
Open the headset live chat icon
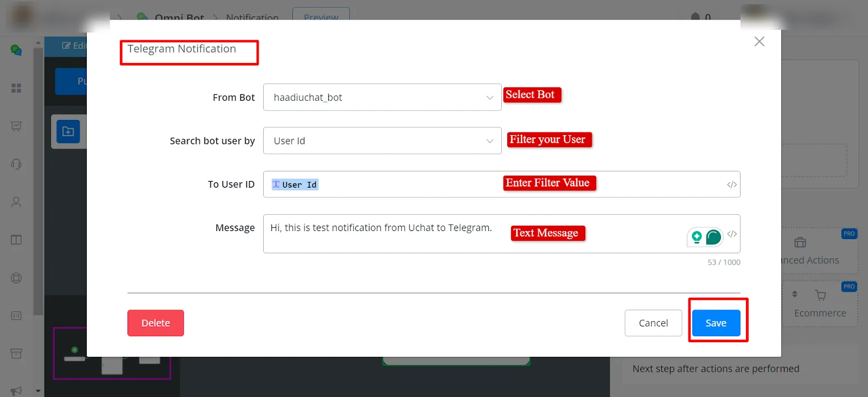tap(16, 164)
